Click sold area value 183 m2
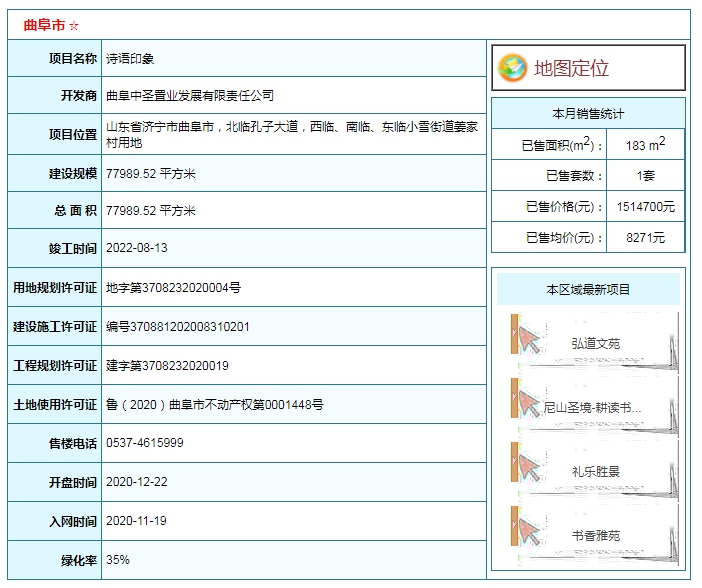702x588 pixels. click(x=645, y=144)
